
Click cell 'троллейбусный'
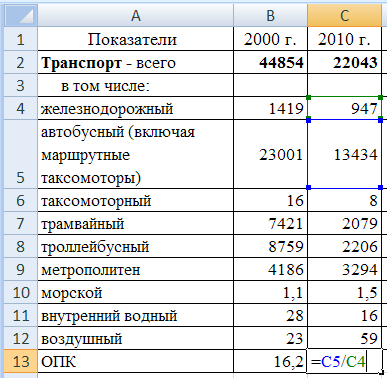point(135,246)
